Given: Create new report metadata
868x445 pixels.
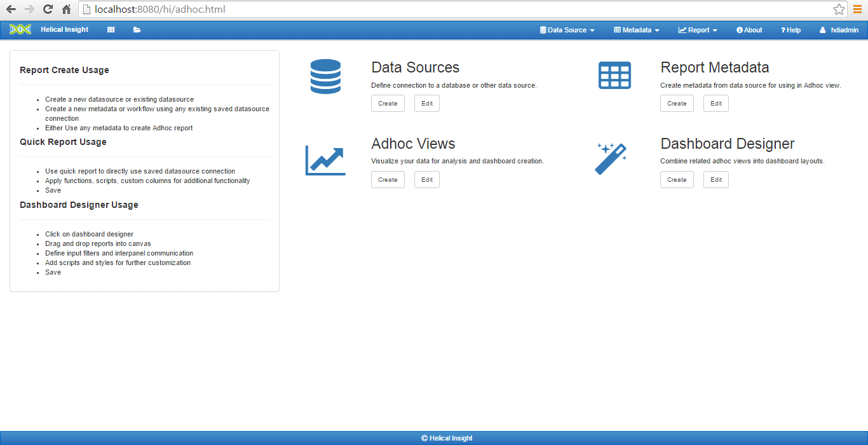Looking at the screenshot, I should point(677,103).
